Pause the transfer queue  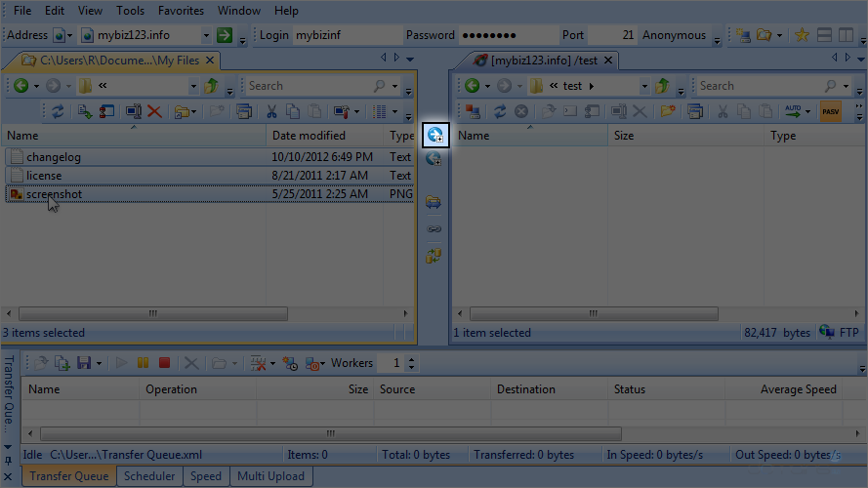click(144, 363)
